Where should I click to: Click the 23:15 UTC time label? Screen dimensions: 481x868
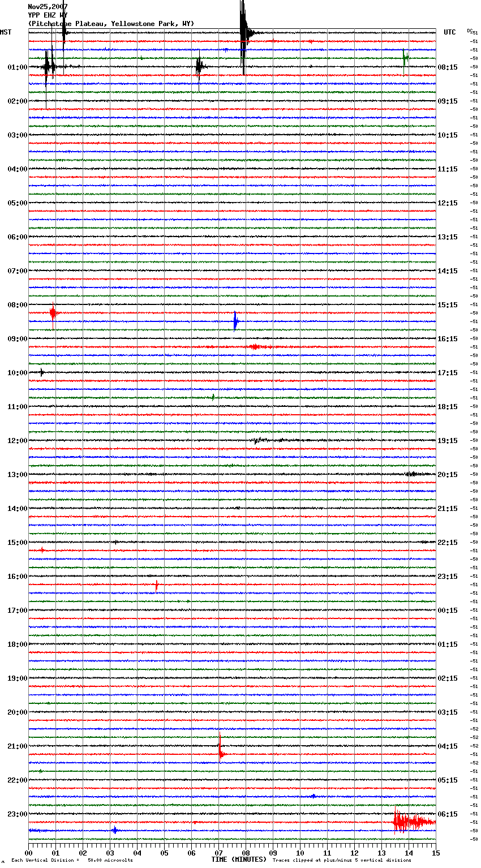448,577
